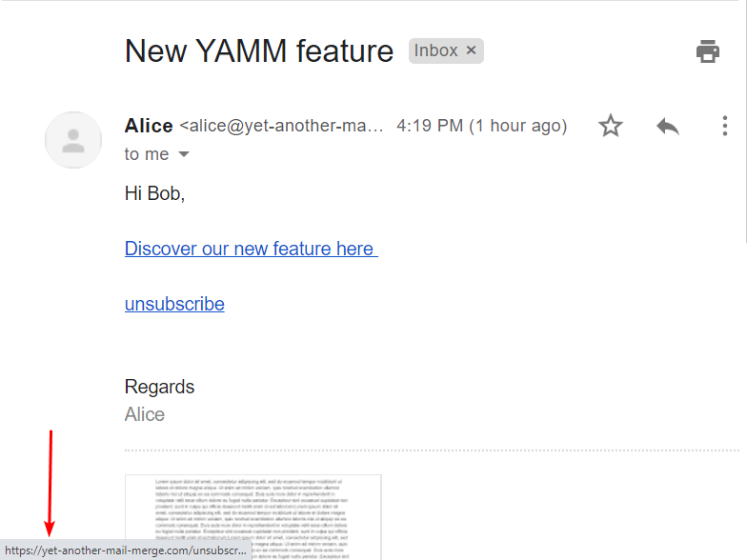Expand recipient details arrow beside "to me"
The height and width of the screenshot is (560, 747).
(x=184, y=154)
